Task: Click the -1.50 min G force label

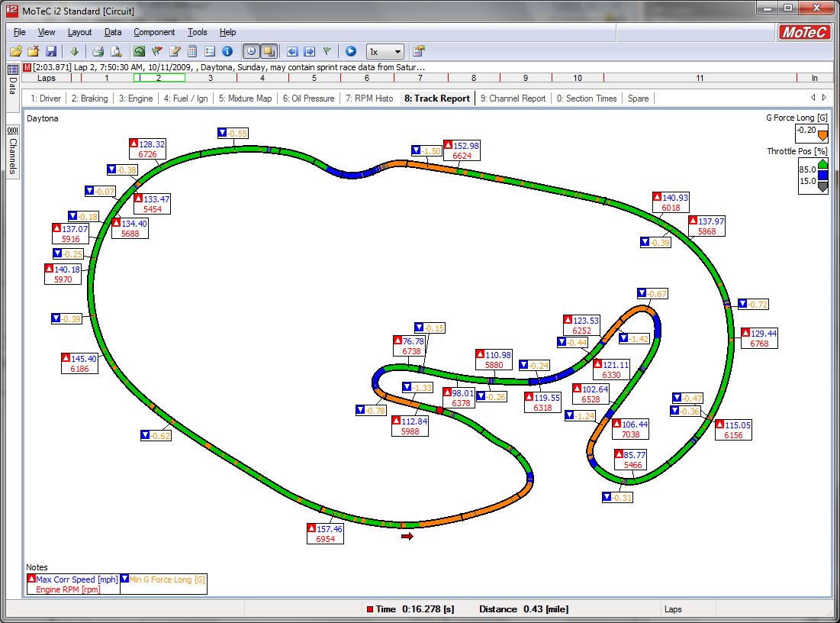Action: [x=426, y=151]
